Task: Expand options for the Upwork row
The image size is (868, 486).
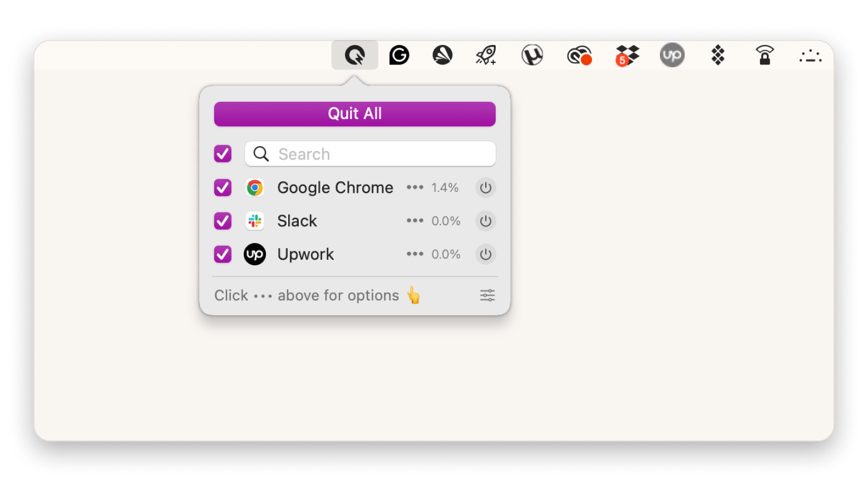Action: (415, 254)
